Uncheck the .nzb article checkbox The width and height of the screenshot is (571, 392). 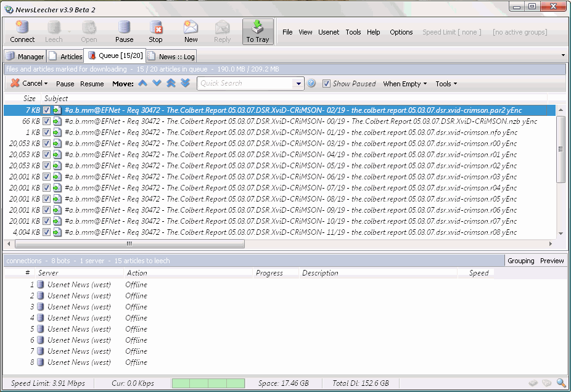click(47, 121)
